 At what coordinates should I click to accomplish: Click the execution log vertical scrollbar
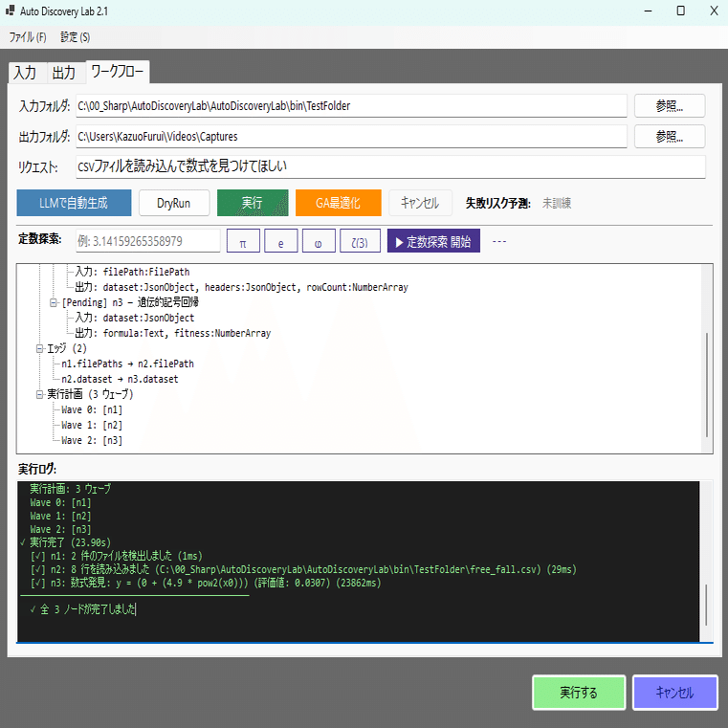click(706, 605)
